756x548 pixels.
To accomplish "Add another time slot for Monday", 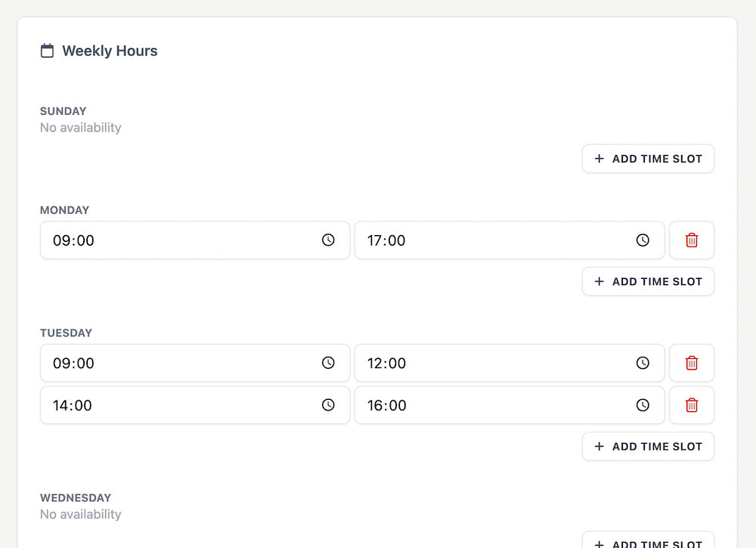I will pos(648,281).
